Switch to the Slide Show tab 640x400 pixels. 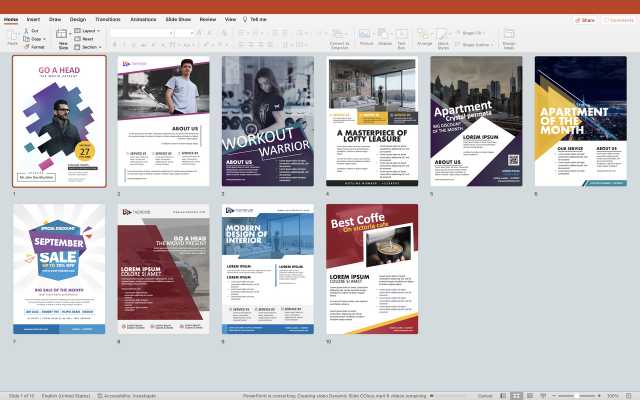point(178,19)
